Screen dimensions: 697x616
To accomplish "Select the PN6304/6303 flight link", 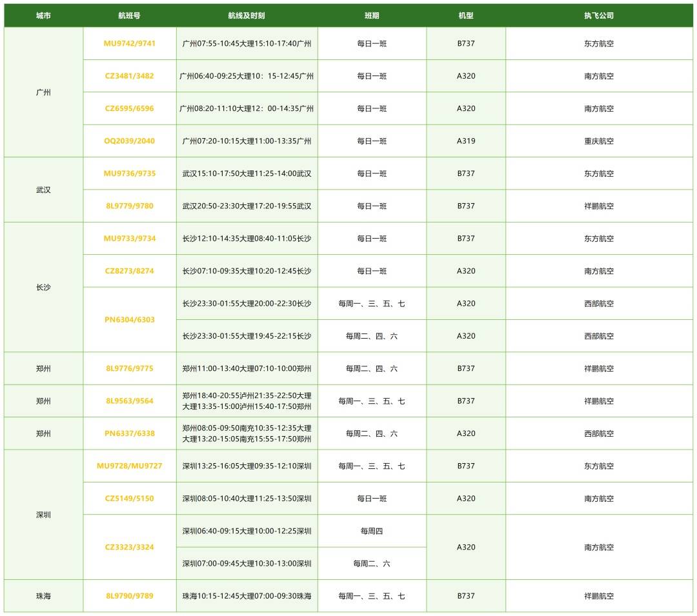I will (x=130, y=320).
